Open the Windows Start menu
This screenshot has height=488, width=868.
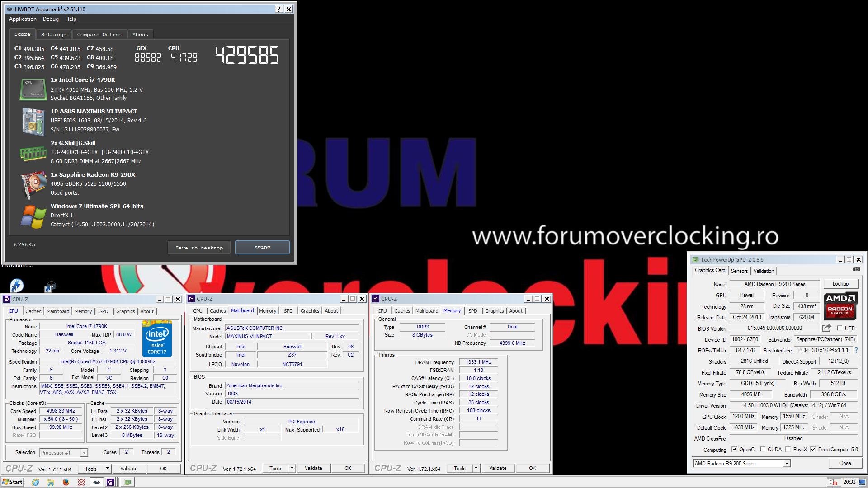point(12,482)
